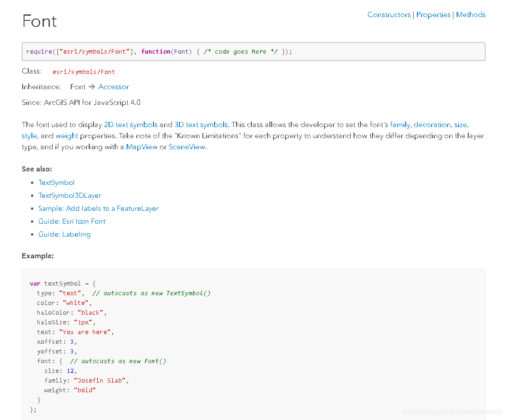Follow the MapView link
507x420 pixels.
point(141,147)
